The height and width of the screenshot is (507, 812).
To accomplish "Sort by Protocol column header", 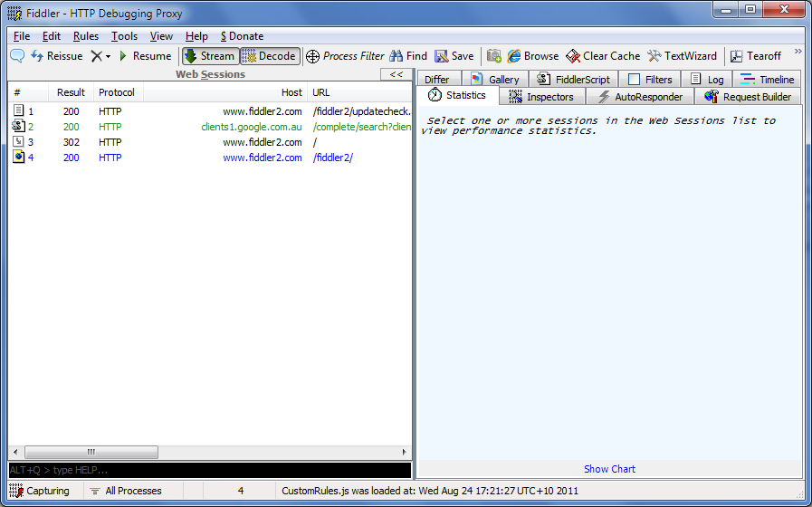I will pyautogui.click(x=119, y=92).
